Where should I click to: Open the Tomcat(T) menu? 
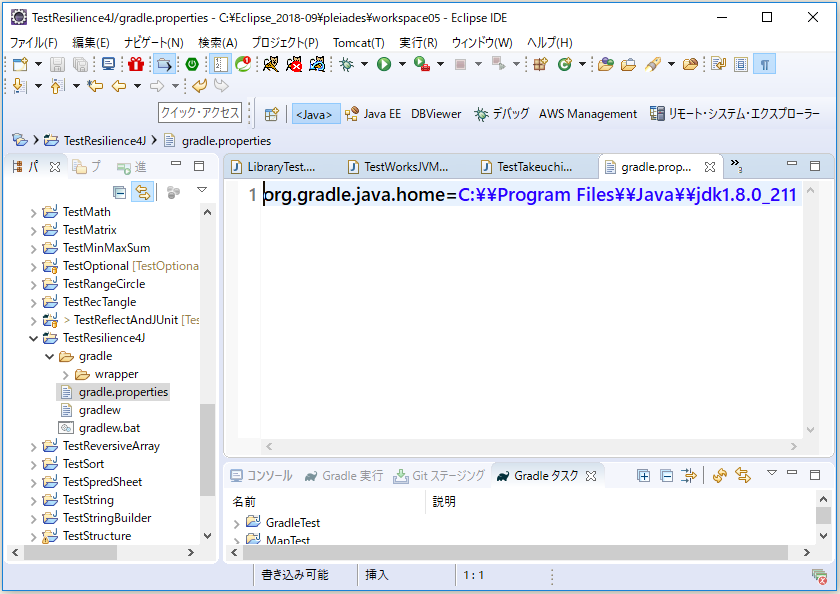click(358, 42)
